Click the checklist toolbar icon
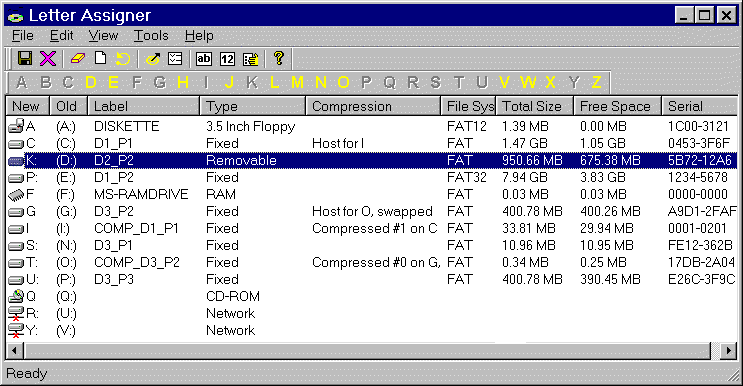Viewport: 743px width, 386px height. coord(175,59)
